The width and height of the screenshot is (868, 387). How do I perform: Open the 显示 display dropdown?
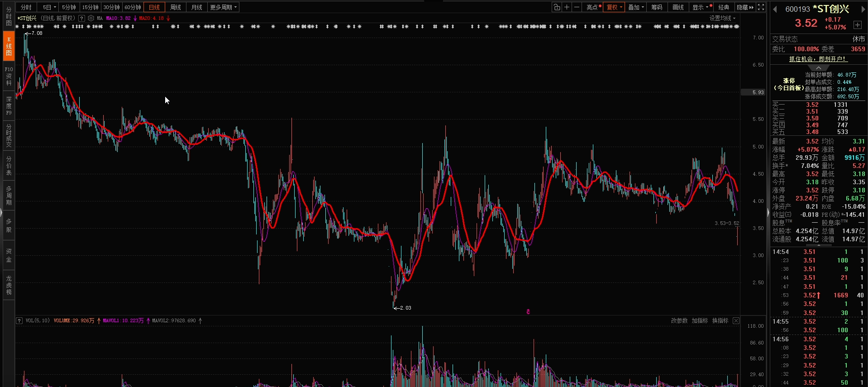pyautogui.click(x=700, y=7)
